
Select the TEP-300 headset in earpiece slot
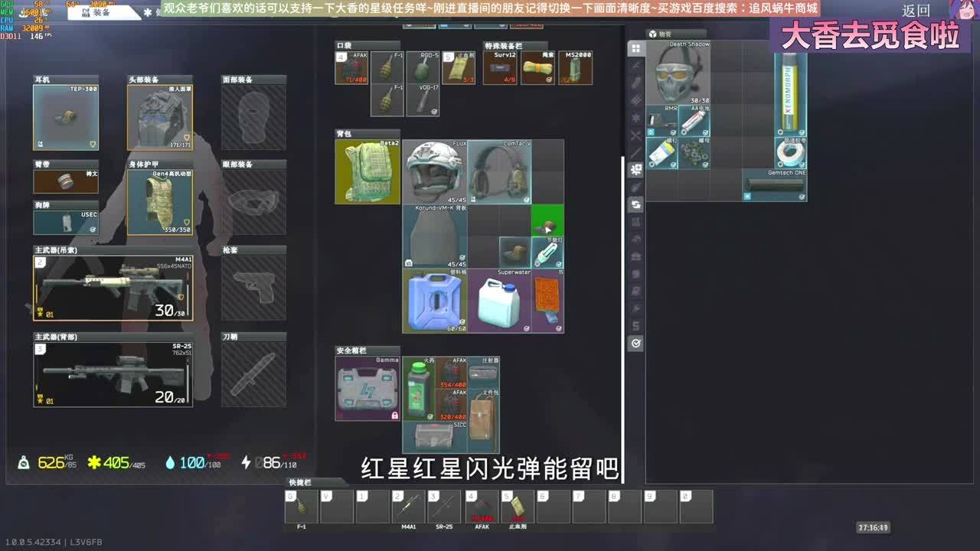pyautogui.click(x=66, y=117)
